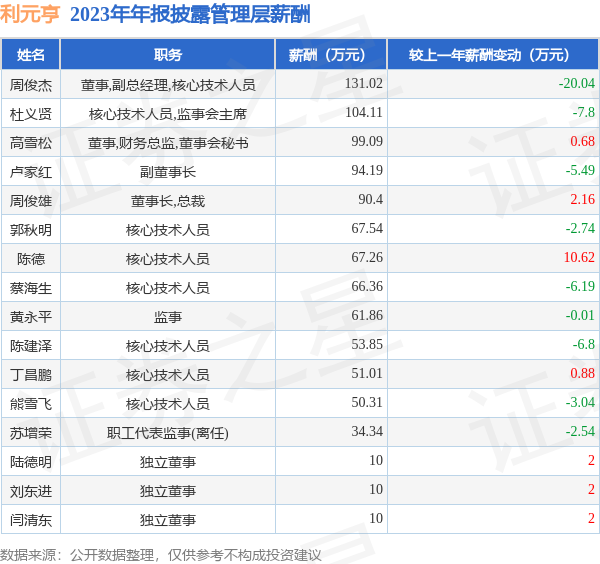The image size is (600, 564).
Task: Click the salary value 94.19
Action: point(367,170)
